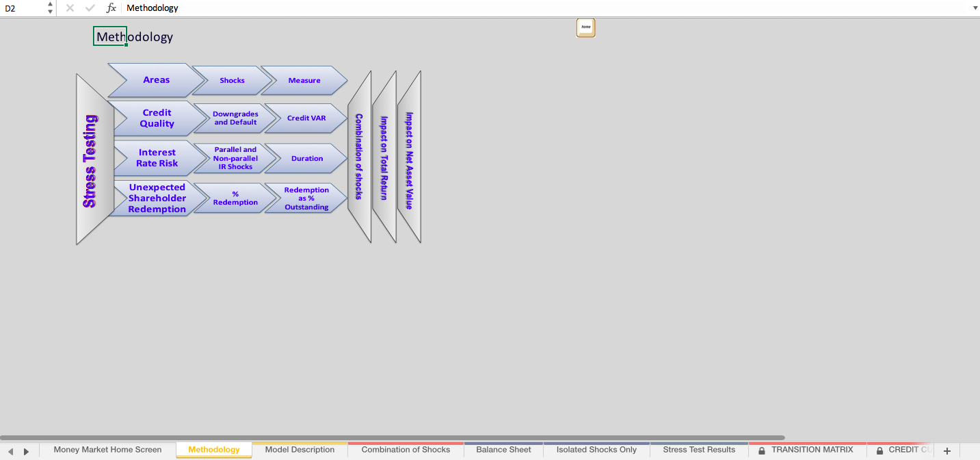Click the previous sheet navigation arrow
Viewport: 980px width, 460px height.
point(10,450)
